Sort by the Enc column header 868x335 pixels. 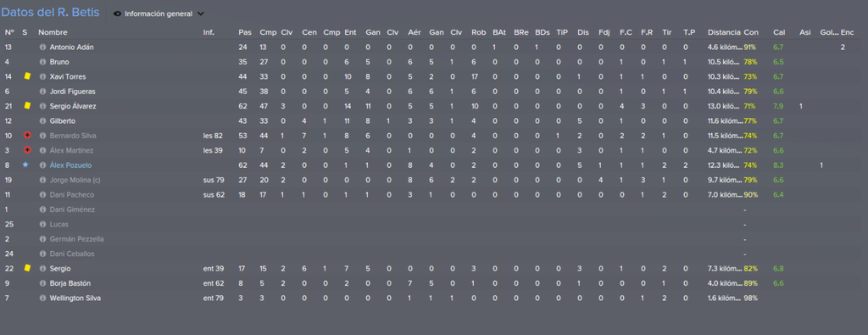tap(847, 33)
